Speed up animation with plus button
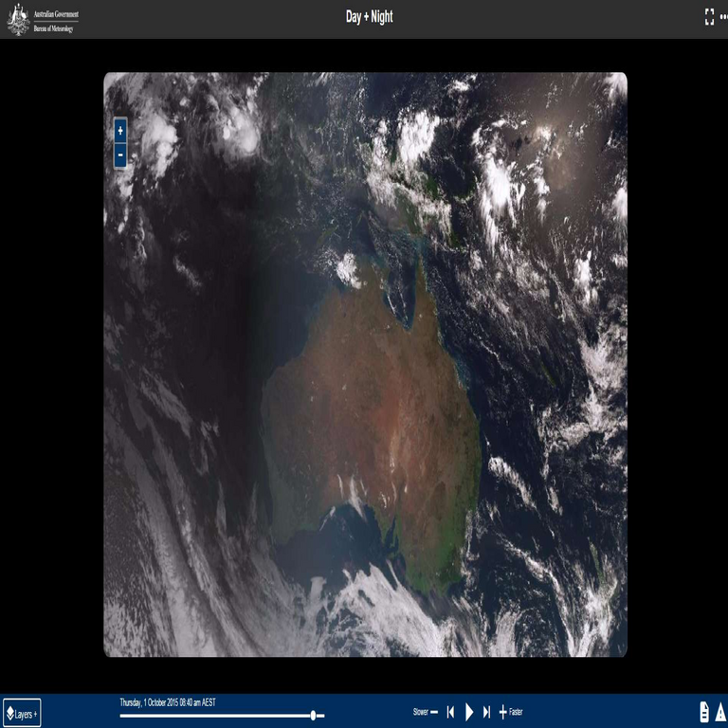This screenshot has width=728, height=728. click(502, 712)
